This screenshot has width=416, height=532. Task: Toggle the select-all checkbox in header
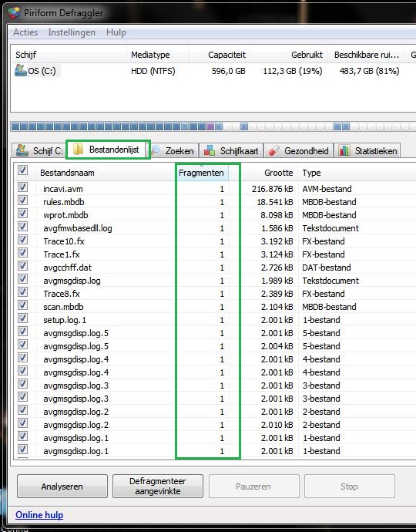(22, 170)
